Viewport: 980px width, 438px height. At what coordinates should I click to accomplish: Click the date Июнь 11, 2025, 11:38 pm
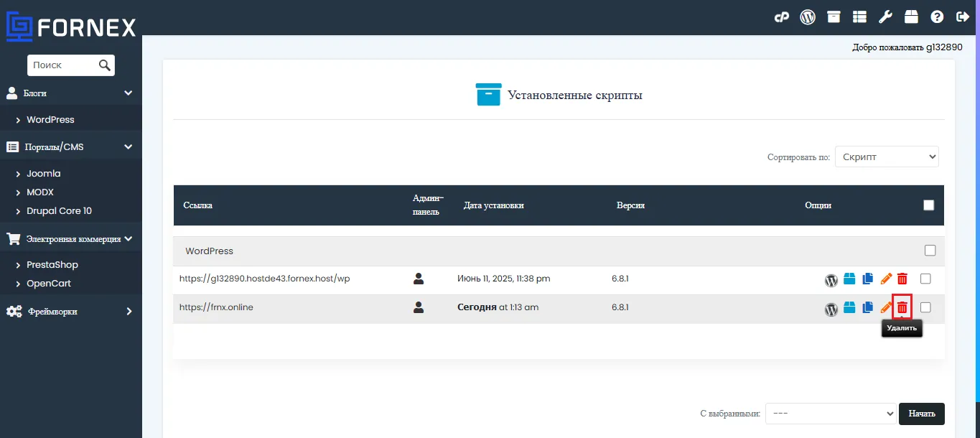[x=504, y=279]
